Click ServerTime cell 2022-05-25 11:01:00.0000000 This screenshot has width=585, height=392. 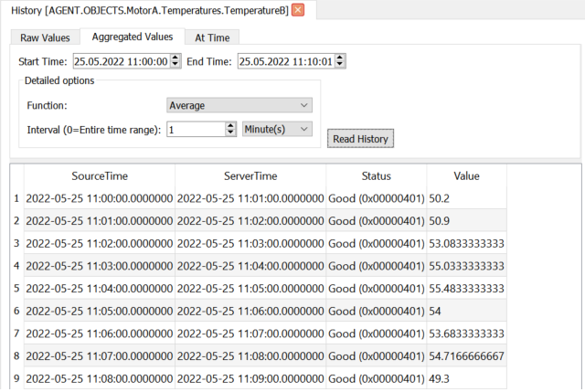click(x=250, y=198)
